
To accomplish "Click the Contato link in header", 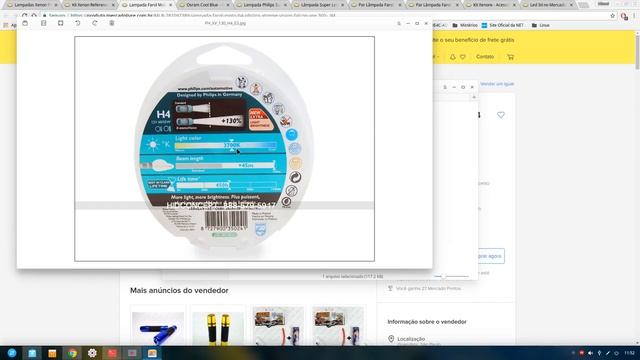I will [x=485, y=57].
